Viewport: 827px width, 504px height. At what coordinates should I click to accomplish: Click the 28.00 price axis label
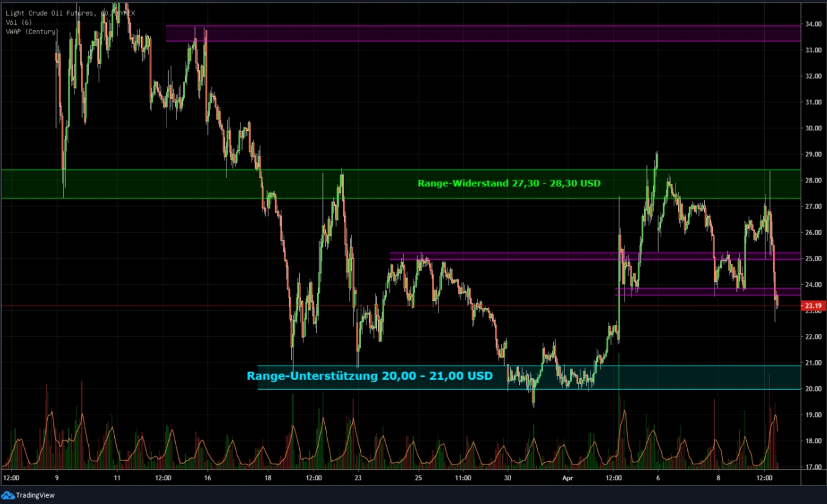[813, 181]
